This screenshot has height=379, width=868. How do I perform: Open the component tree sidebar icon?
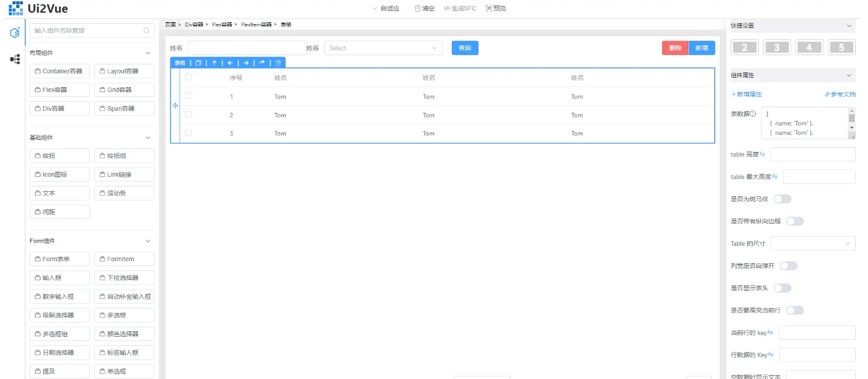pyautogui.click(x=15, y=59)
